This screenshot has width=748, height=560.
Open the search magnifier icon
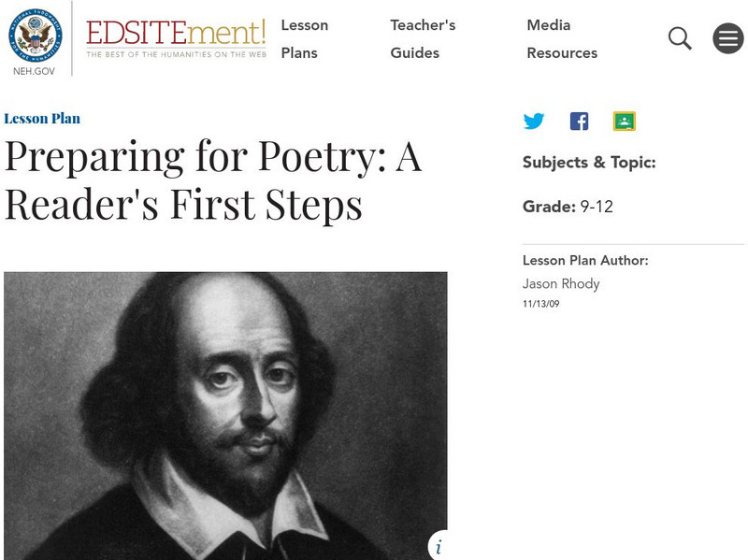tap(680, 38)
